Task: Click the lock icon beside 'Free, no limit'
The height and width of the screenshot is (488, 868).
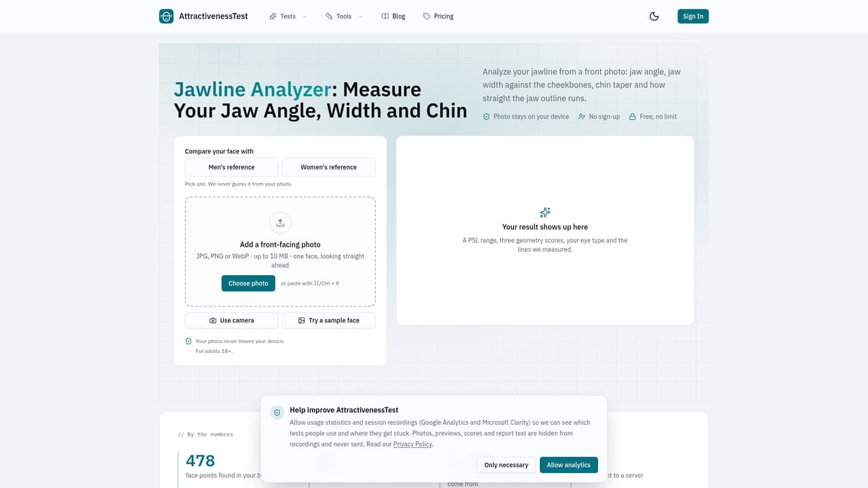Action: [x=633, y=117]
